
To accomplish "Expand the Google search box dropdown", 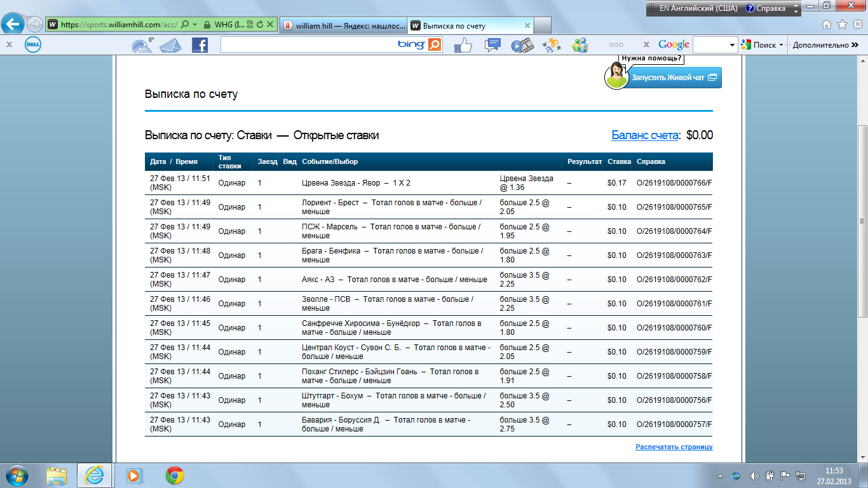I will [x=732, y=45].
